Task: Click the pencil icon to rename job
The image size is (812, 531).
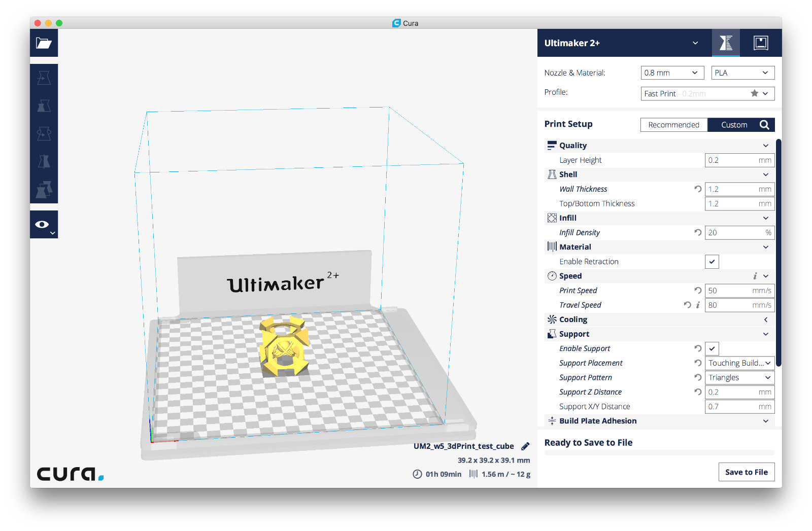Action: (525, 446)
